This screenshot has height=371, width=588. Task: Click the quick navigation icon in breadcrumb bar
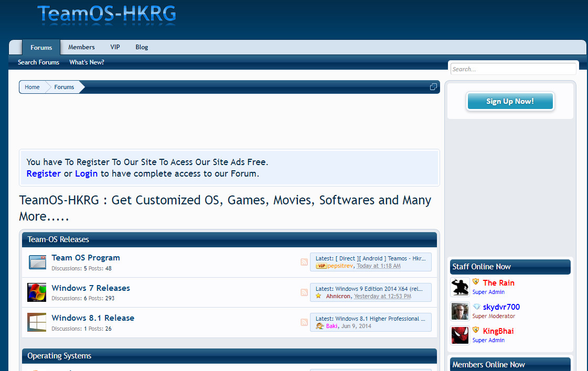tap(433, 87)
